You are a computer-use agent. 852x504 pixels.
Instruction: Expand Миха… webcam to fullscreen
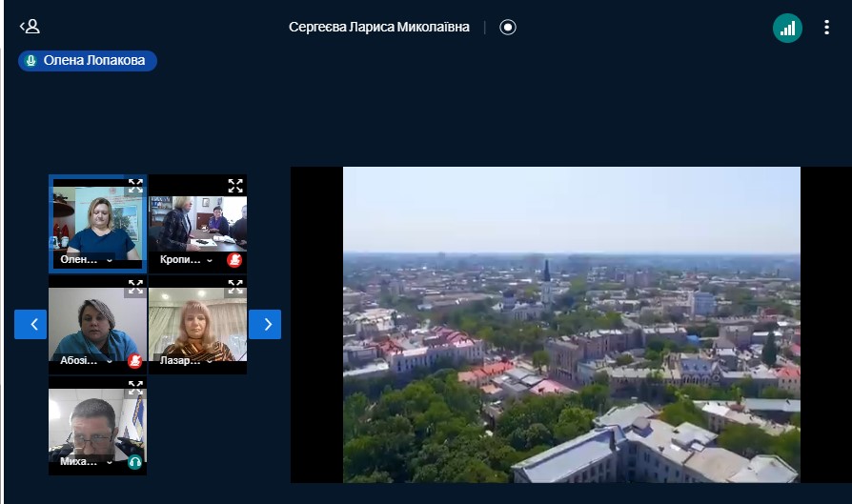135,388
